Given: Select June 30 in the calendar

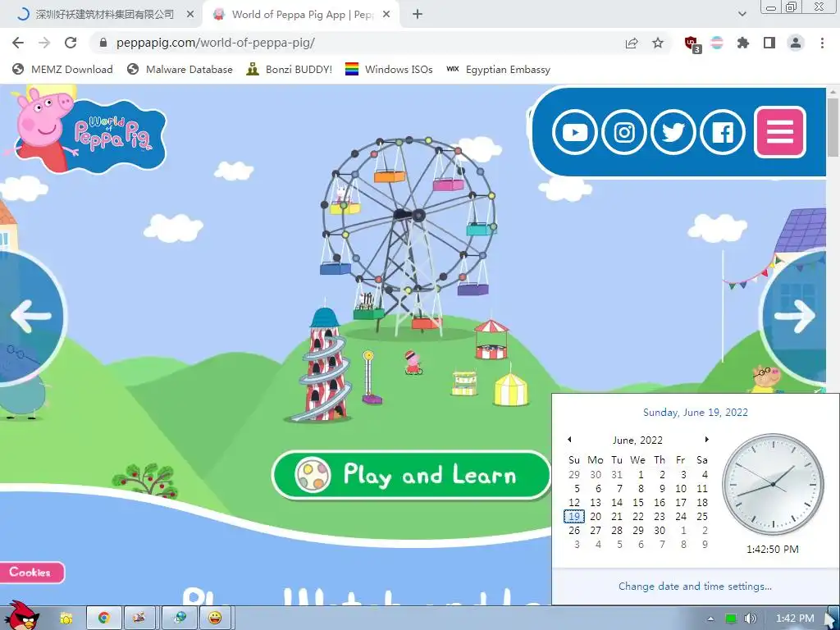Looking at the screenshot, I should (660, 531).
